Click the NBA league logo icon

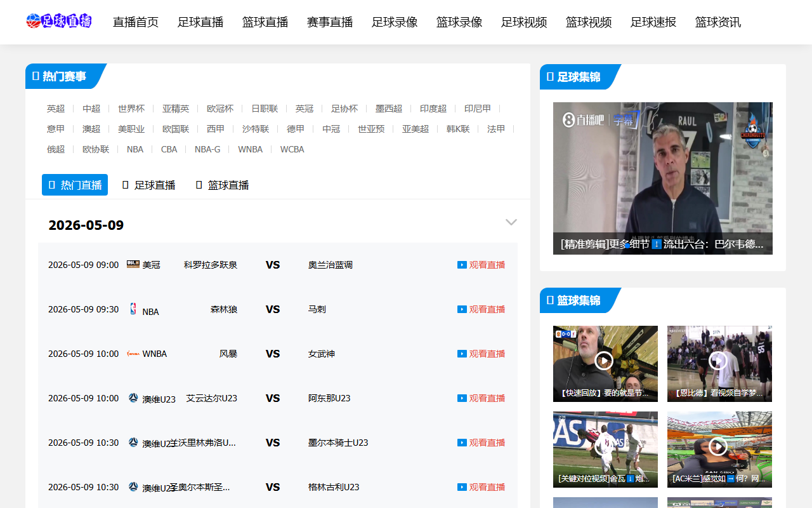133,309
